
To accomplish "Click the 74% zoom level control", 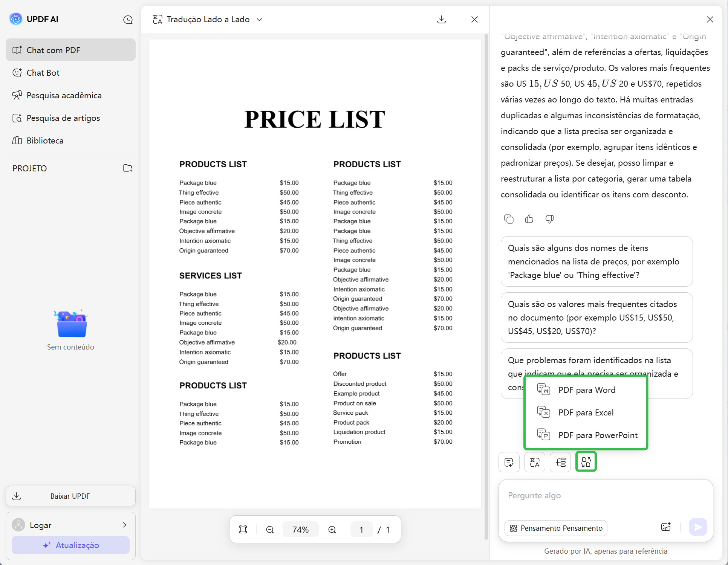I will 300,529.
